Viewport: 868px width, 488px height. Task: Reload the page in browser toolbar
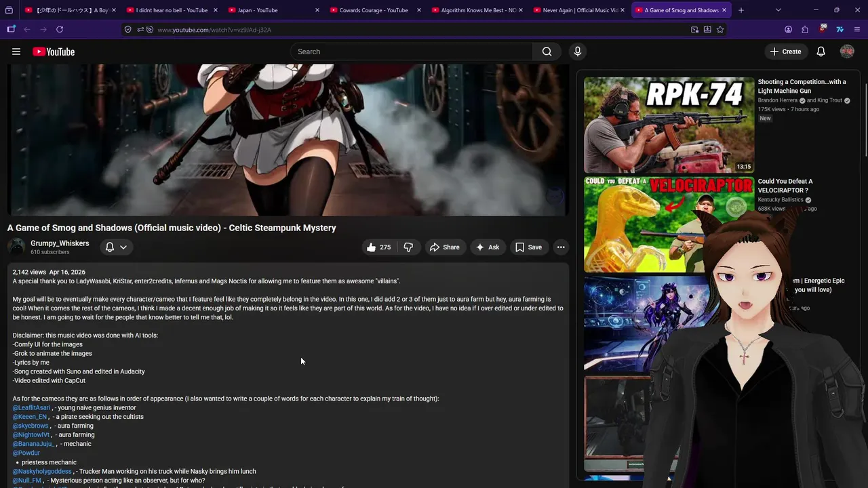[x=60, y=30]
